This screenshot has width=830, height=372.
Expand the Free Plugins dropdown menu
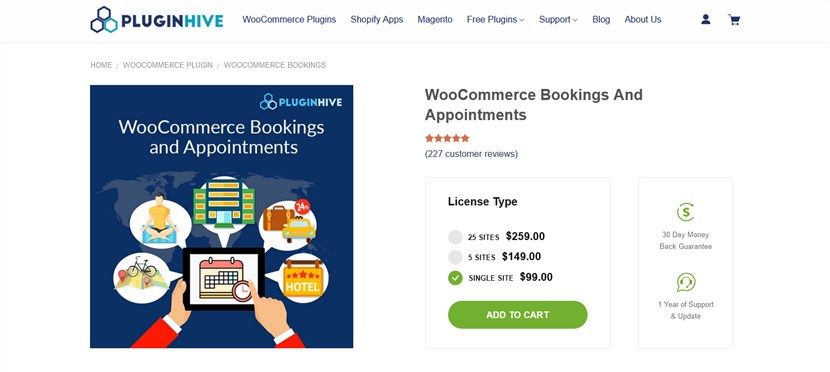pos(495,20)
